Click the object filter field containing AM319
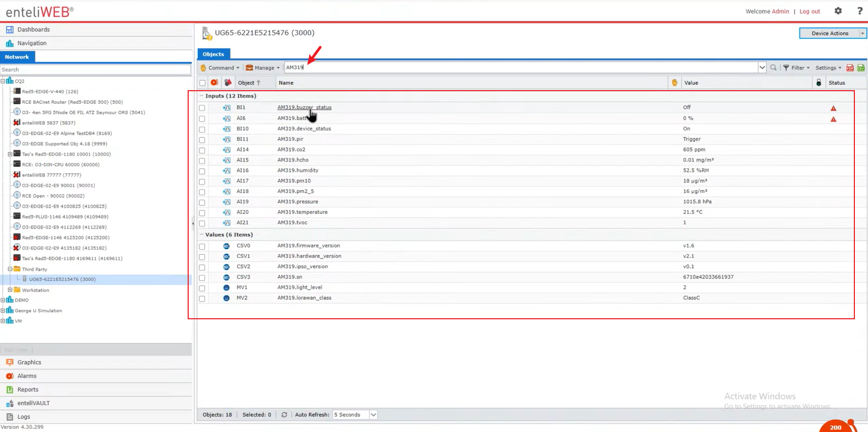Screen dimensions: 868x432 coord(522,68)
